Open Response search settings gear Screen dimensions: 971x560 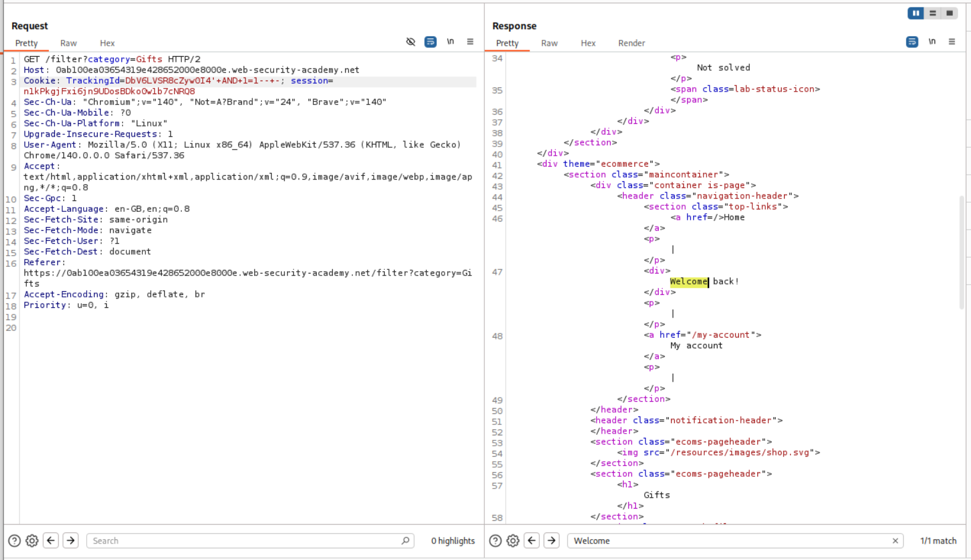513,540
